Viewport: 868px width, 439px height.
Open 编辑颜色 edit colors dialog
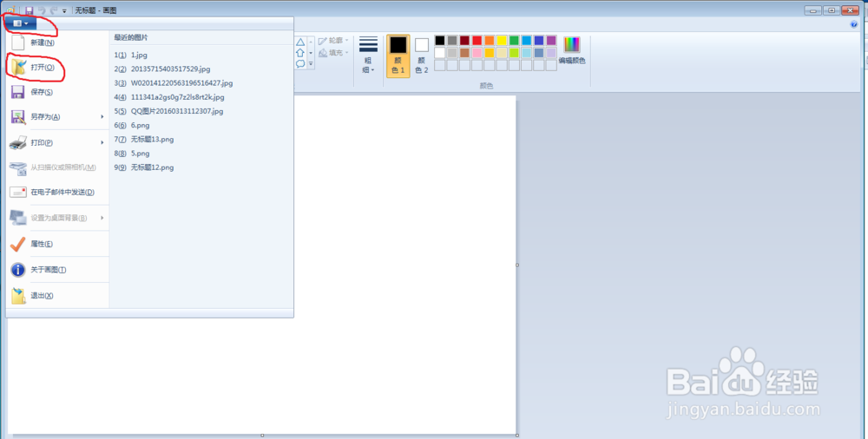point(572,51)
